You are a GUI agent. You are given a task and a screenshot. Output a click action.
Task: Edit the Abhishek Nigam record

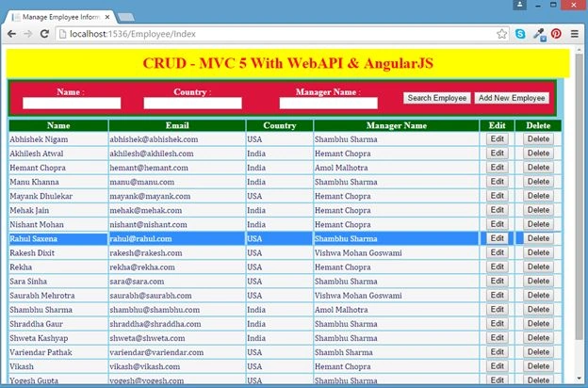point(498,139)
